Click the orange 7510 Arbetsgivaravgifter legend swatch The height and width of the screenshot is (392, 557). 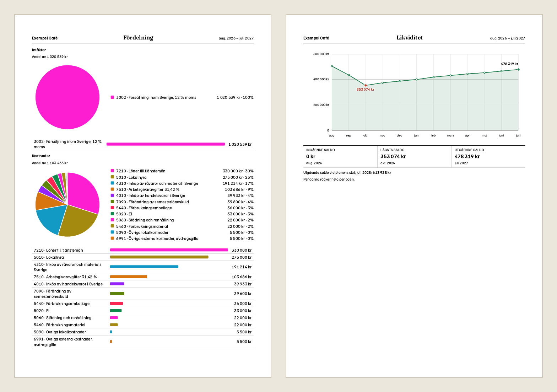[112, 189]
